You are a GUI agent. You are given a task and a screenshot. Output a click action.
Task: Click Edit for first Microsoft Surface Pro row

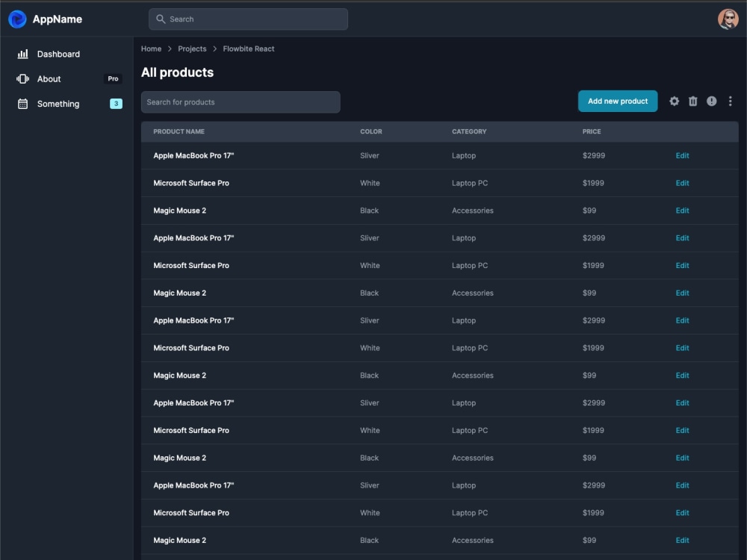pos(682,183)
